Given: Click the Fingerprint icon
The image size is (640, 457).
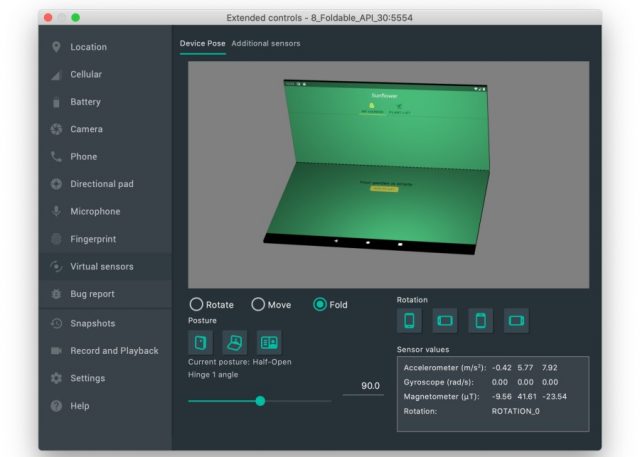Looking at the screenshot, I should (x=56, y=239).
